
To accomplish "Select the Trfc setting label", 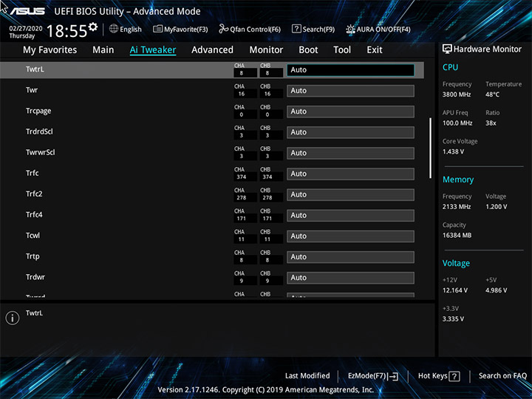I will pyautogui.click(x=33, y=173).
